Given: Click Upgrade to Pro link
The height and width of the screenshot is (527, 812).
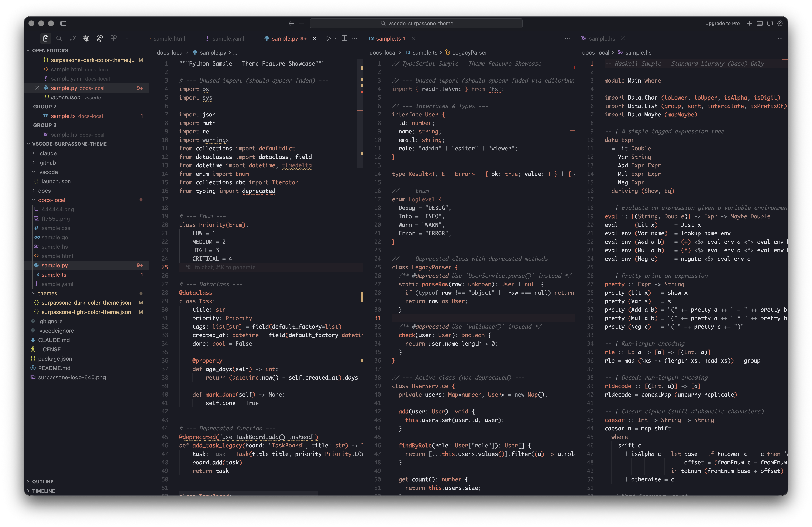Looking at the screenshot, I should [x=722, y=24].
